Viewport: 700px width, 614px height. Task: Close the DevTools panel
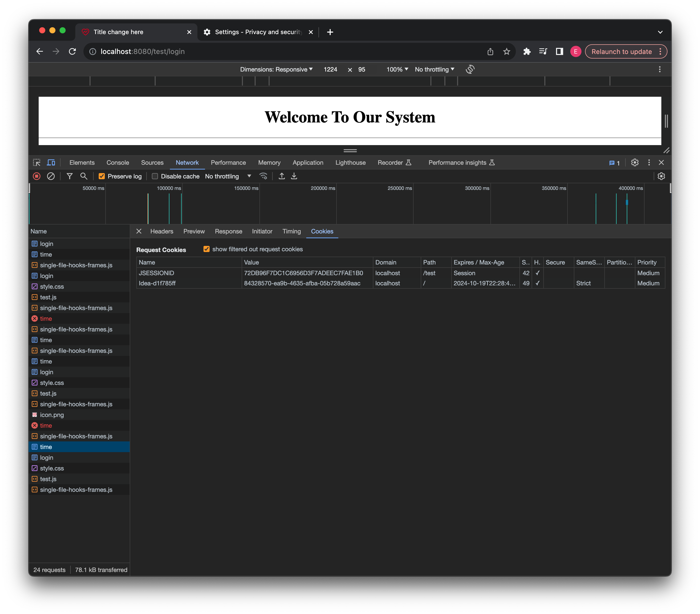661,162
